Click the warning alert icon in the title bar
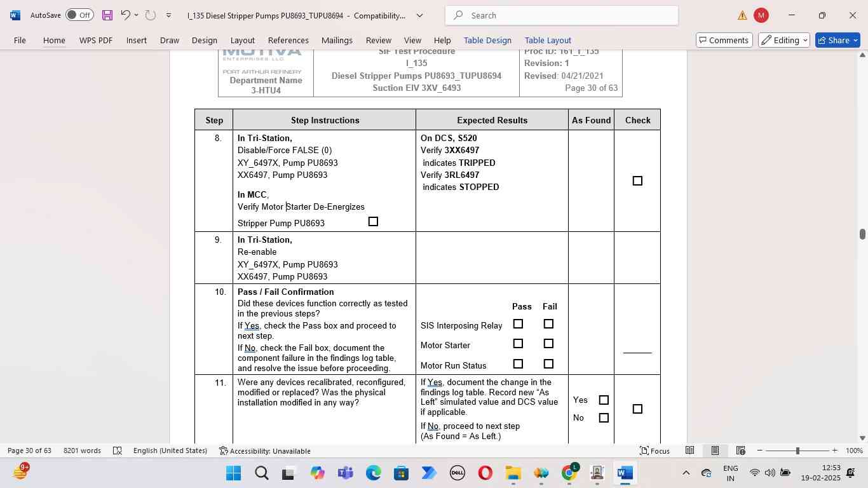868x488 pixels. [742, 15]
